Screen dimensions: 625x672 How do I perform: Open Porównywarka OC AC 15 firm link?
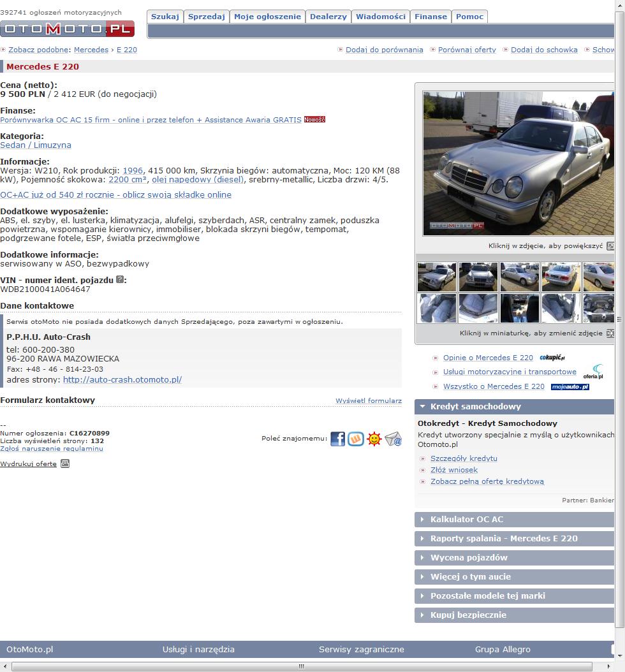click(151, 120)
